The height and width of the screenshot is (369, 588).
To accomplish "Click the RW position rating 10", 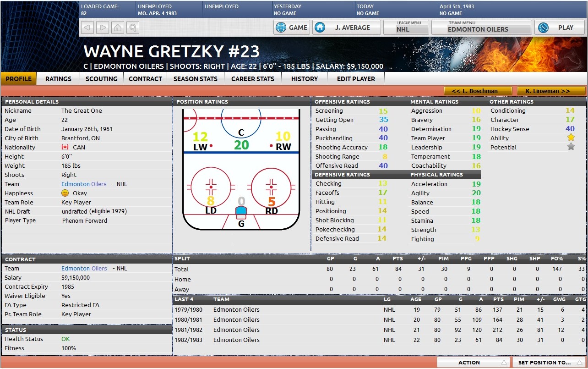I will (x=283, y=136).
